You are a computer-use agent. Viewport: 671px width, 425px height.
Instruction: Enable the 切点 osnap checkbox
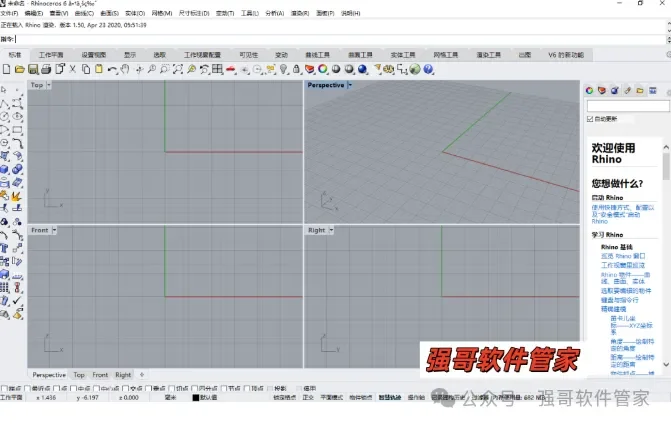coord(172,389)
